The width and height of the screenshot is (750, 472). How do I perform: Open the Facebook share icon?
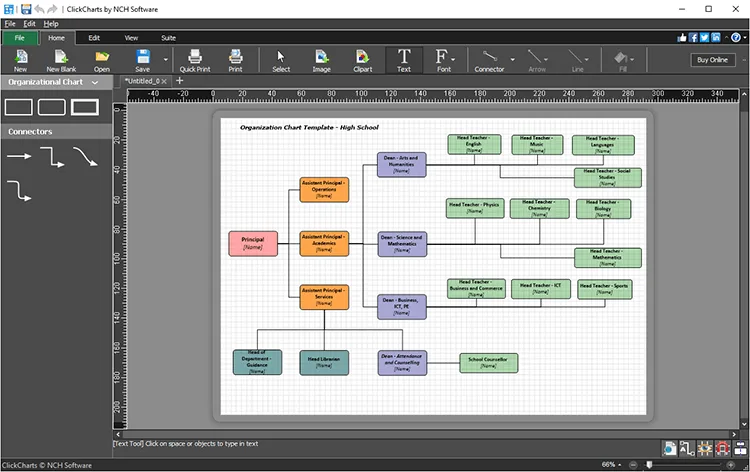coord(693,37)
